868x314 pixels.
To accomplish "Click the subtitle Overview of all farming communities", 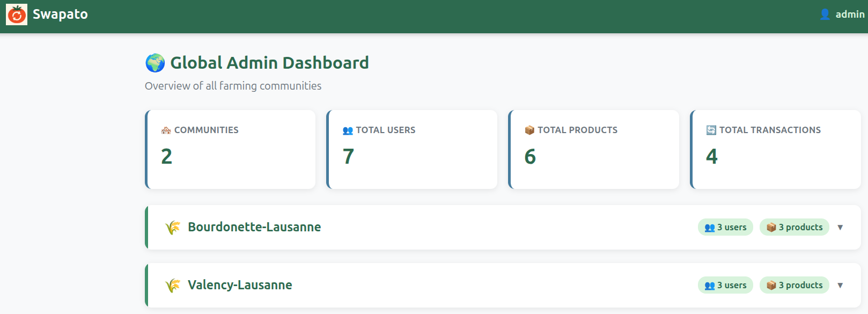I will click(x=233, y=86).
